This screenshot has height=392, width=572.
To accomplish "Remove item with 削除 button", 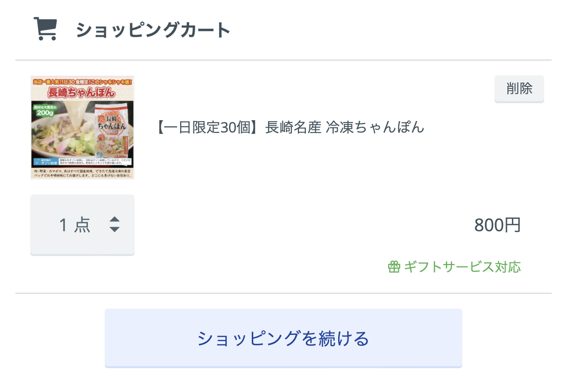I will click(519, 89).
